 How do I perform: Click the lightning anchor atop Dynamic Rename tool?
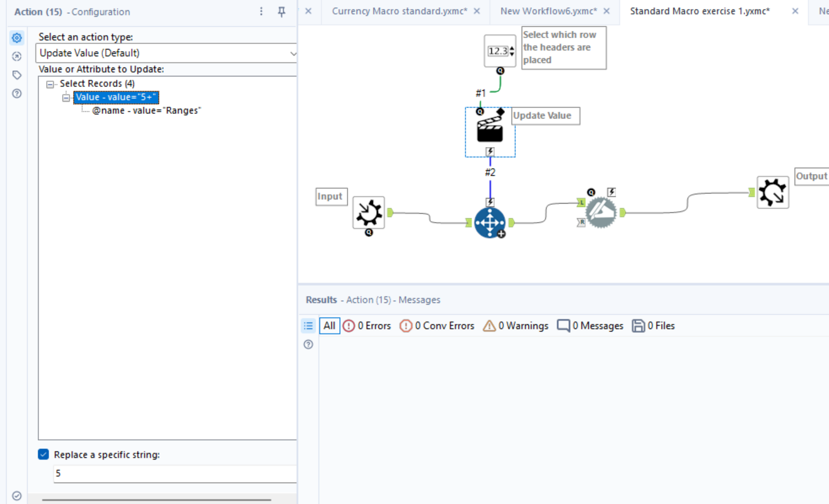point(612,192)
